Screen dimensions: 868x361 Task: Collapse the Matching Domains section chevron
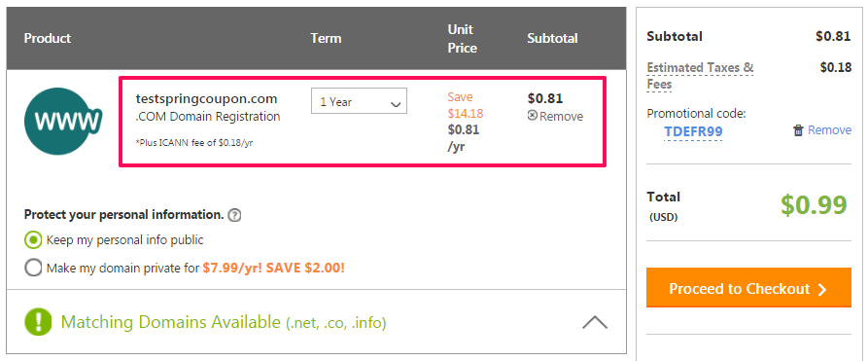point(595,323)
